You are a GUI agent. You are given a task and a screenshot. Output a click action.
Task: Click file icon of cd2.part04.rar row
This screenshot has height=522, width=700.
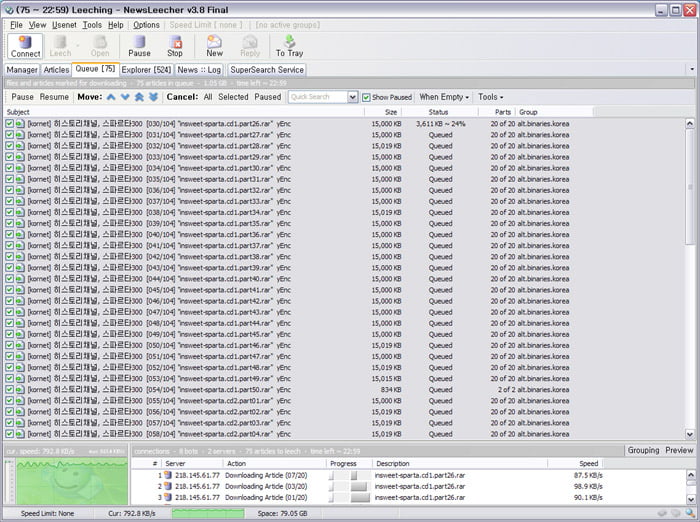[x=20, y=434]
